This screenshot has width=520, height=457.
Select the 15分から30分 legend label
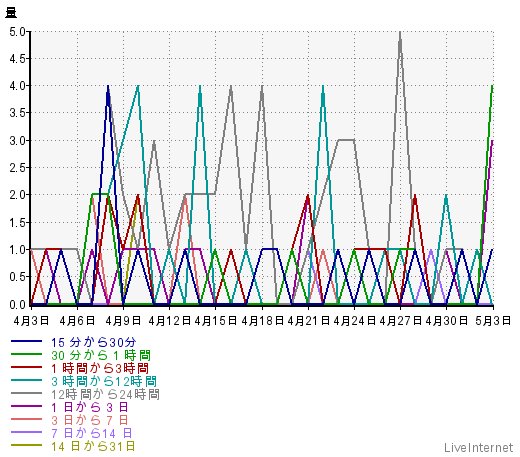(94, 342)
